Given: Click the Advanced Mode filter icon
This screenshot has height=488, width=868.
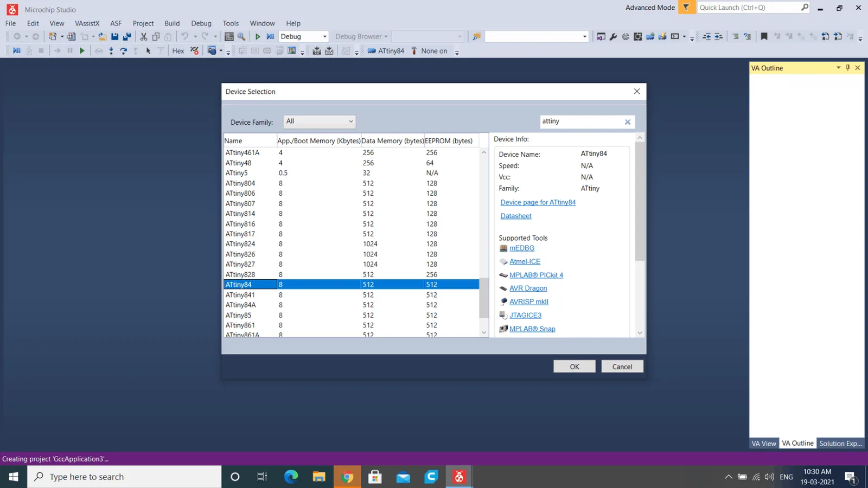Looking at the screenshot, I should click(x=686, y=8).
